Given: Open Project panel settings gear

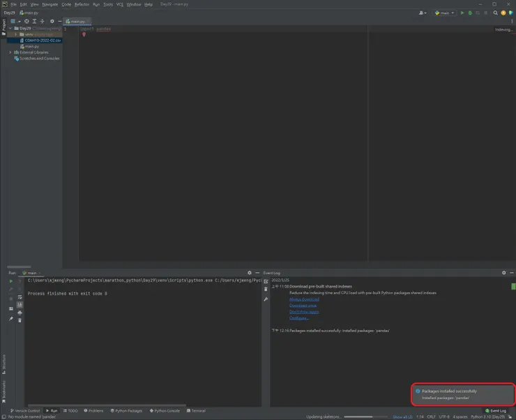Looking at the screenshot, I should tap(52, 21).
